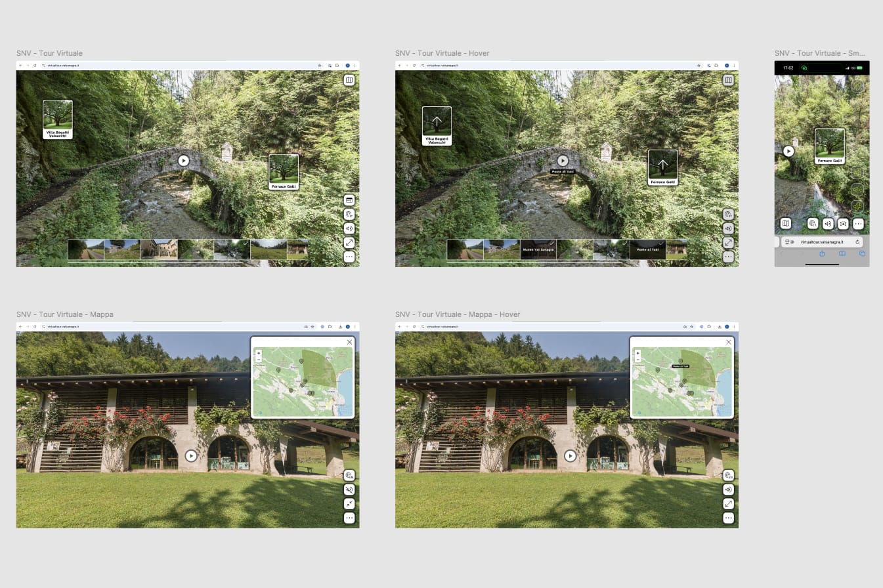The height and width of the screenshot is (588, 883).
Task: Tap the map icon in smartphone frame bottom bar
Action: click(x=786, y=224)
